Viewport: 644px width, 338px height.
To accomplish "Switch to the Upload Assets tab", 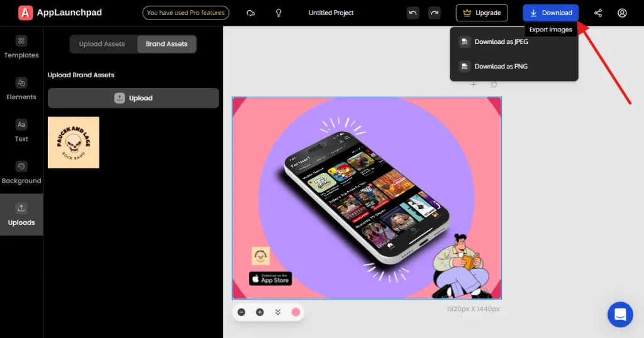I will tap(102, 44).
